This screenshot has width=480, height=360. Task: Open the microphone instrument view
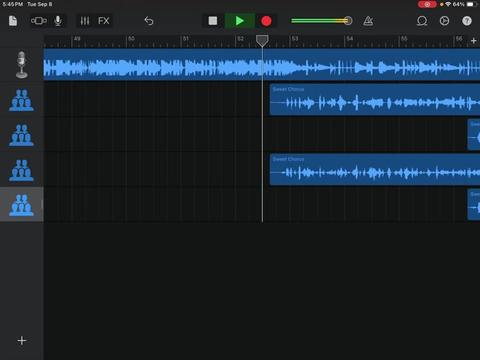(x=58, y=21)
